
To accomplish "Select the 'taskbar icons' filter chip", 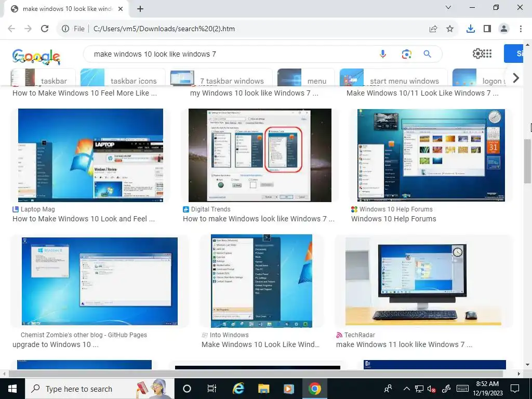I will click(x=123, y=77).
